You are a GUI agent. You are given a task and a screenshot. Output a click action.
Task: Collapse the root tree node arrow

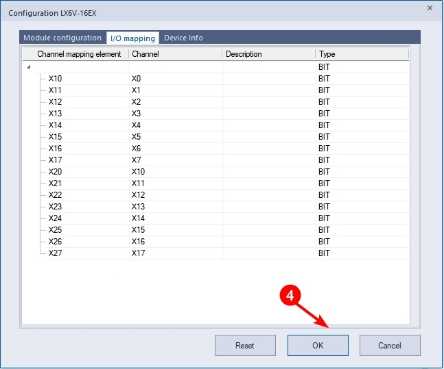(x=29, y=67)
